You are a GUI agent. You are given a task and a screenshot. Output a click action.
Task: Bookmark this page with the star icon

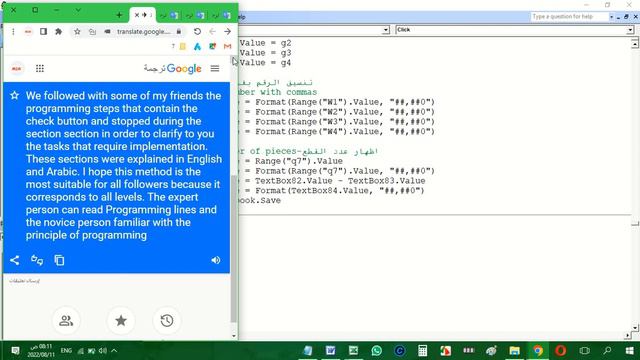click(77, 31)
